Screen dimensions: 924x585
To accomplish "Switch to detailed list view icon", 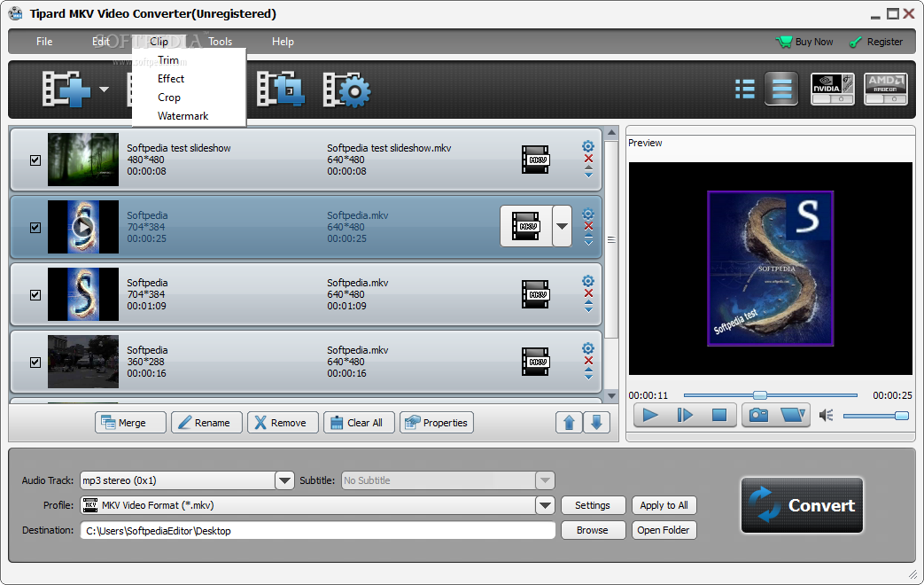I will pyautogui.click(x=745, y=89).
